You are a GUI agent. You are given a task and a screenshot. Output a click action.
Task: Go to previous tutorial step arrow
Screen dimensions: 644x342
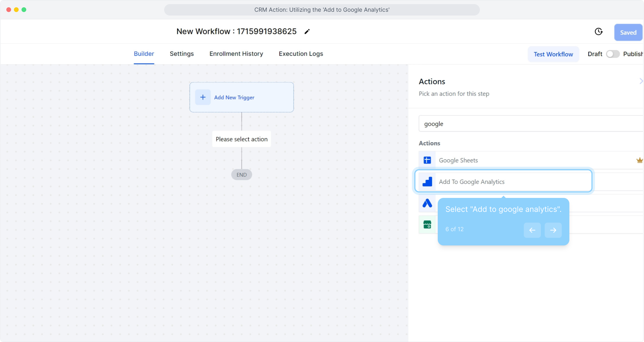[532, 230]
